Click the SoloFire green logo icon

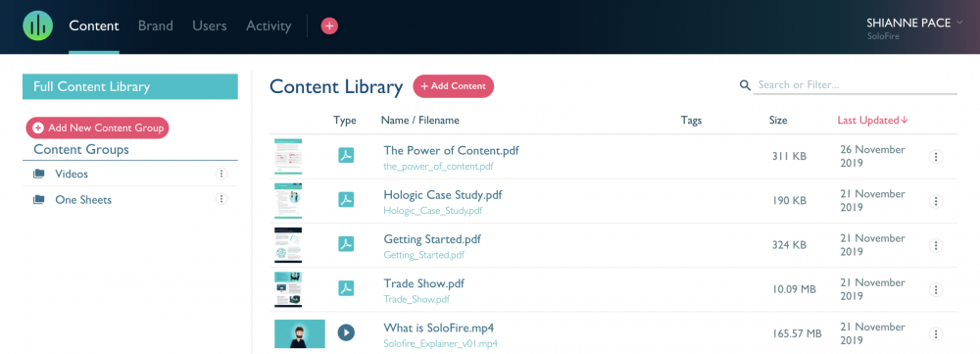coord(37,25)
